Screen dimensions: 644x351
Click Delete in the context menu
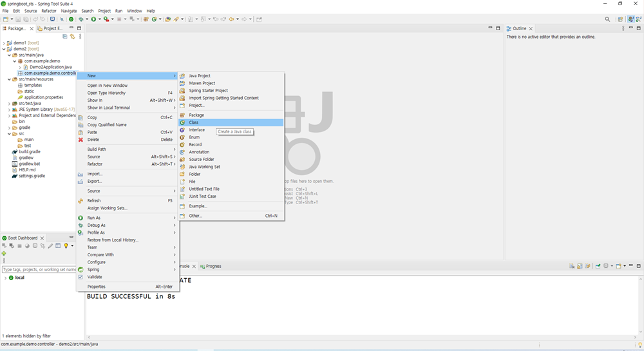click(x=127, y=140)
